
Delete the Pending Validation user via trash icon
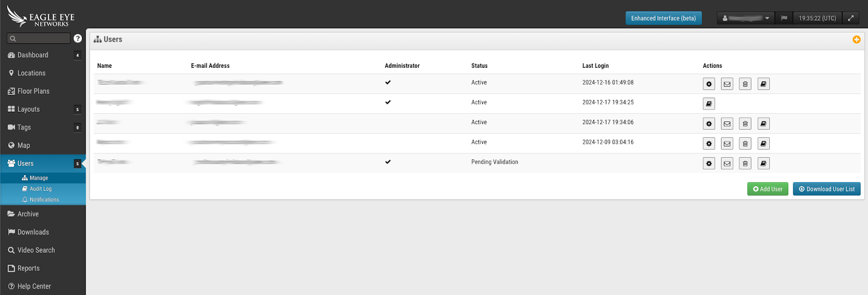[745, 163]
